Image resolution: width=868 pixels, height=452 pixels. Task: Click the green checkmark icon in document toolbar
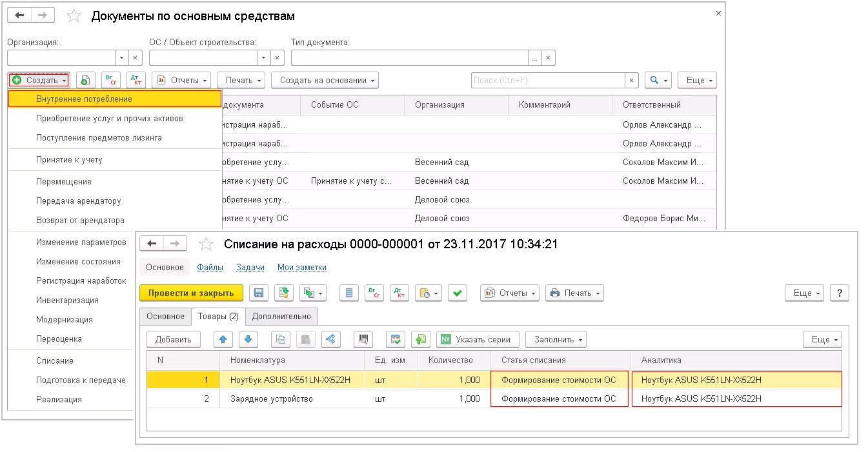[x=458, y=293]
